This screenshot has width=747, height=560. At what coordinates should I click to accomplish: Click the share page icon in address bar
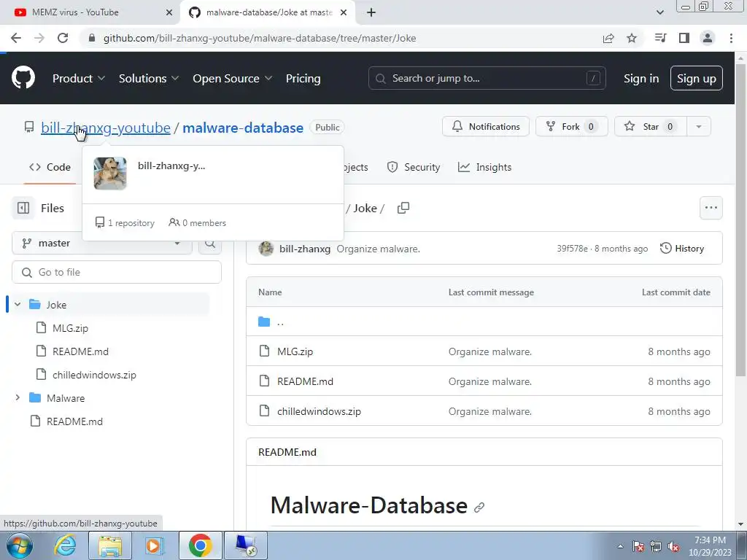coord(608,38)
